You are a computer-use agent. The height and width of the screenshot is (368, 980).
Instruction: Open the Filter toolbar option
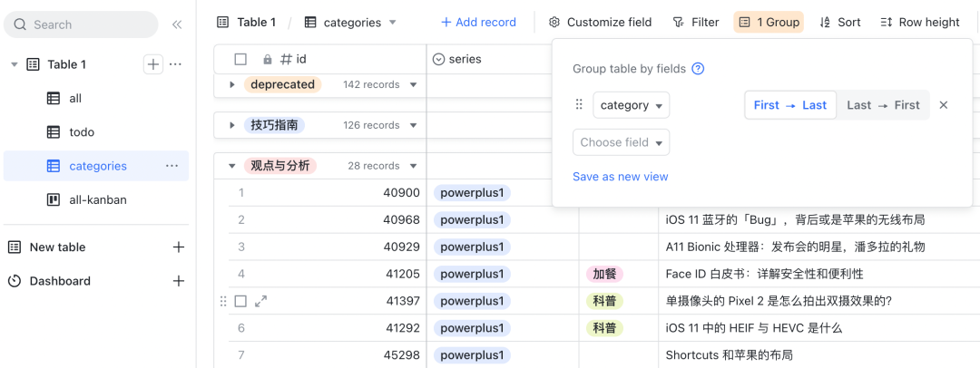pyautogui.click(x=695, y=22)
